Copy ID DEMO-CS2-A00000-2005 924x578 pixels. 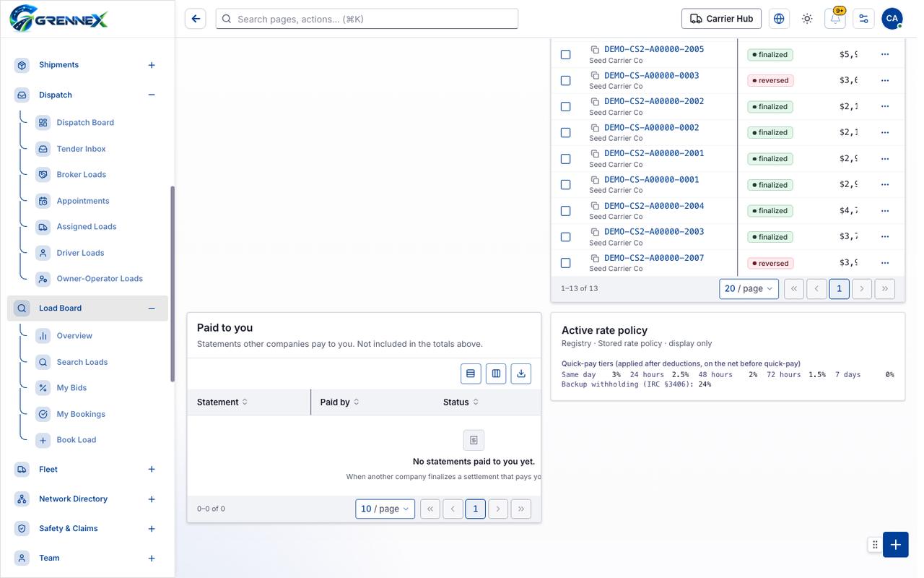(x=596, y=49)
